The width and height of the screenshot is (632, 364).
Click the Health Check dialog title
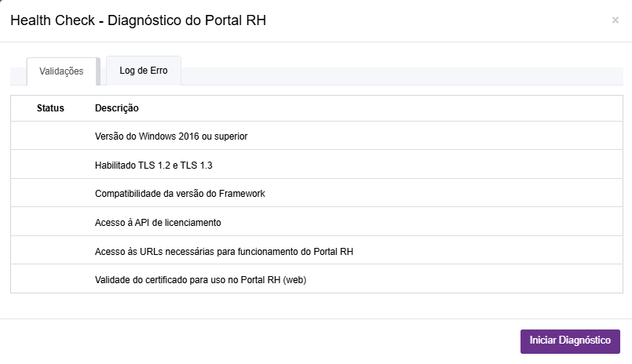click(x=138, y=21)
